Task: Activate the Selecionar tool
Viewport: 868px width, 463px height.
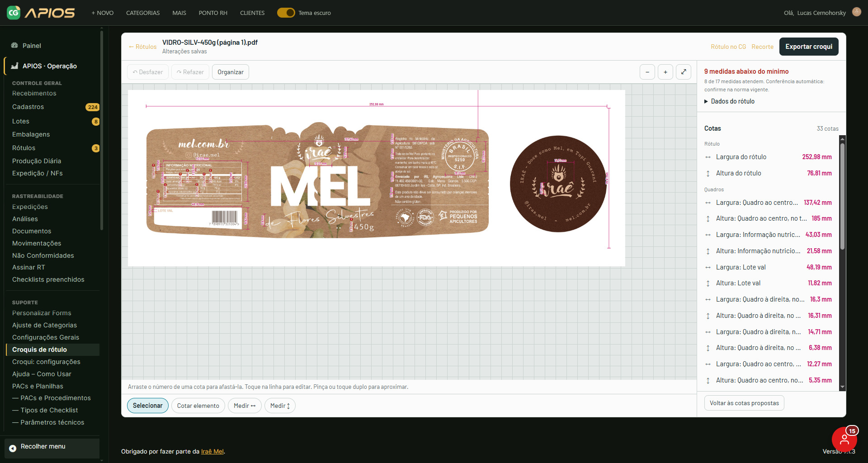Action: [x=148, y=406]
